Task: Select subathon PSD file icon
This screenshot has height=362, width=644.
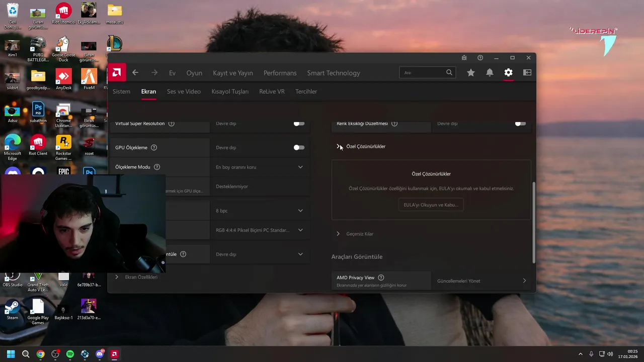Action: click(38, 113)
